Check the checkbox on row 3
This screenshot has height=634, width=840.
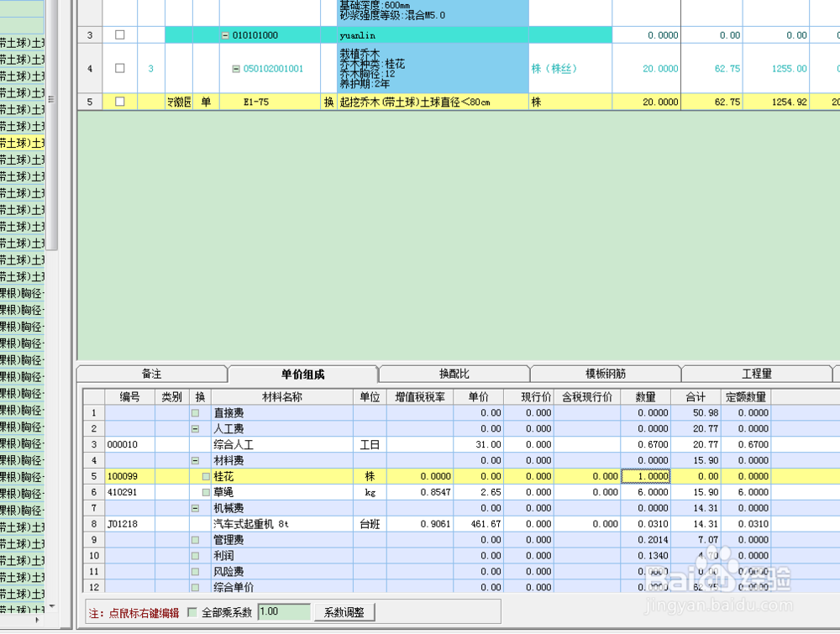[x=118, y=34]
